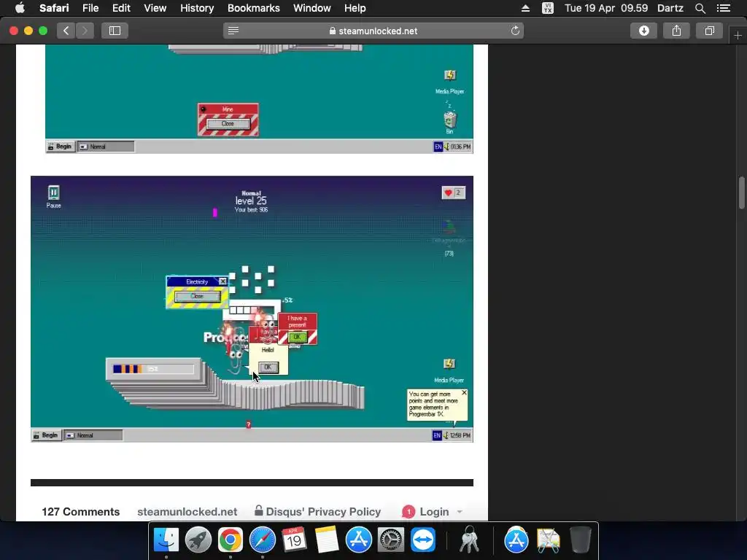Open the App Store icon beside the Trash side
The image size is (747, 560).
516,540
